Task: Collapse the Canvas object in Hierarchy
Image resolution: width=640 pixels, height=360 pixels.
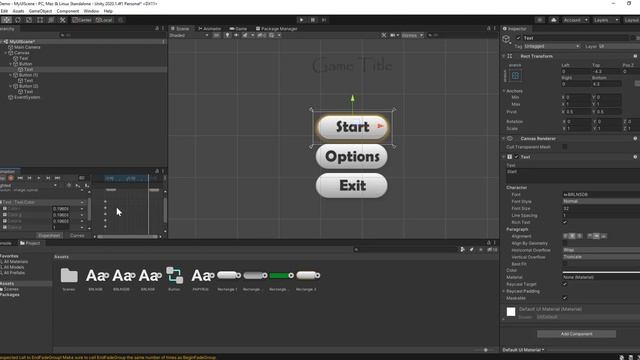Action: coord(6,53)
